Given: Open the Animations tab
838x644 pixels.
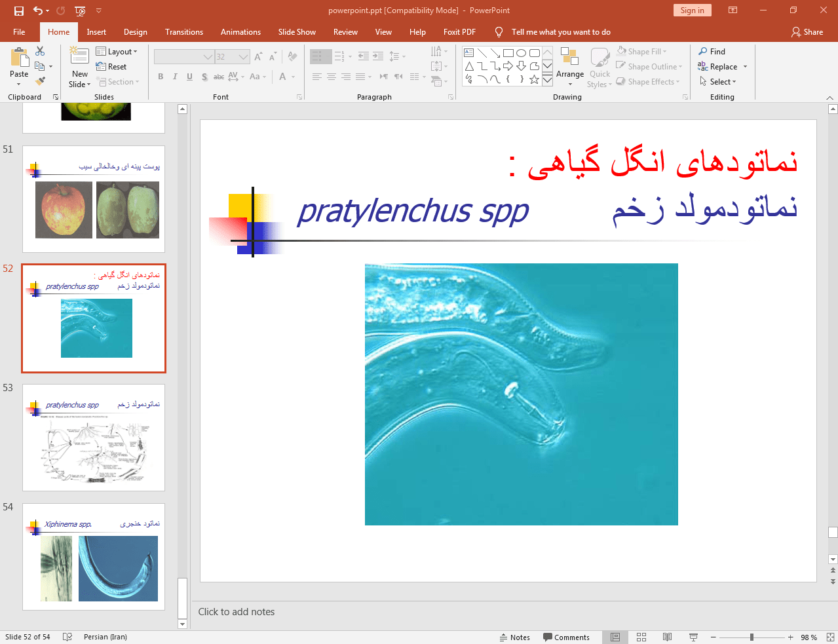Looking at the screenshot, I should coord(240,32).
